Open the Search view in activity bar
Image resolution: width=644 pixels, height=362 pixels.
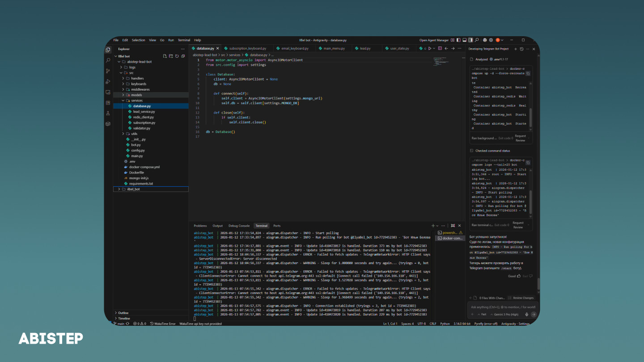[x=108, y=60]
